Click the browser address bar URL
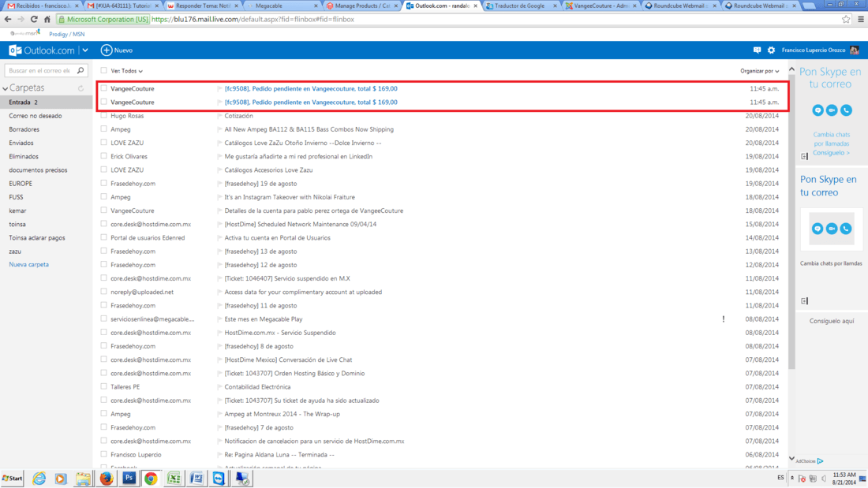The image size is (868, 488). click(x=253, y=20)
